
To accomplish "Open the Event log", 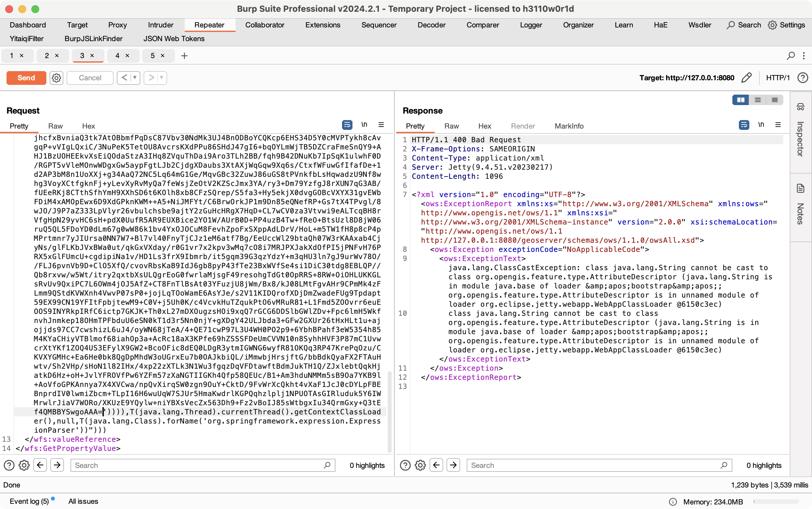I will click(x=29, y=501).
